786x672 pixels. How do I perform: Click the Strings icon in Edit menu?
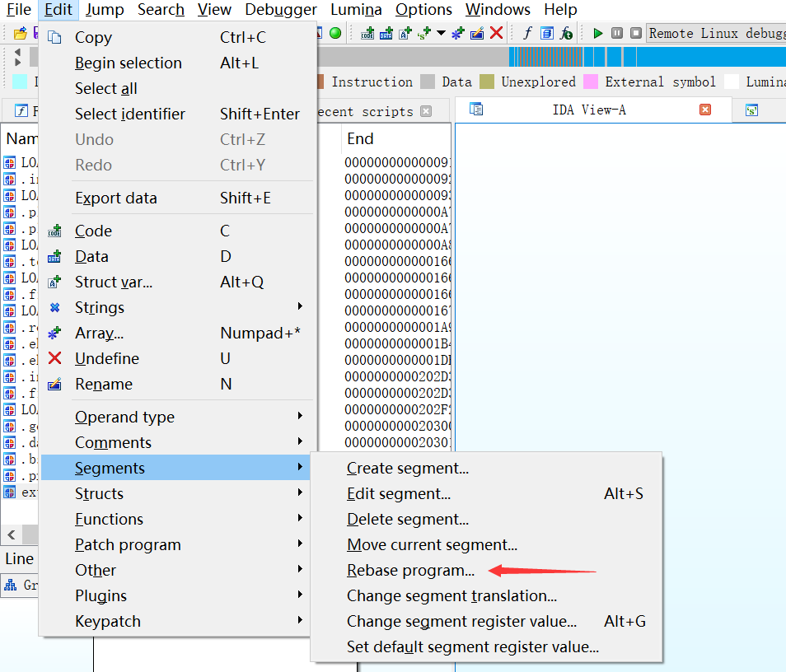[x=54, y=308]
